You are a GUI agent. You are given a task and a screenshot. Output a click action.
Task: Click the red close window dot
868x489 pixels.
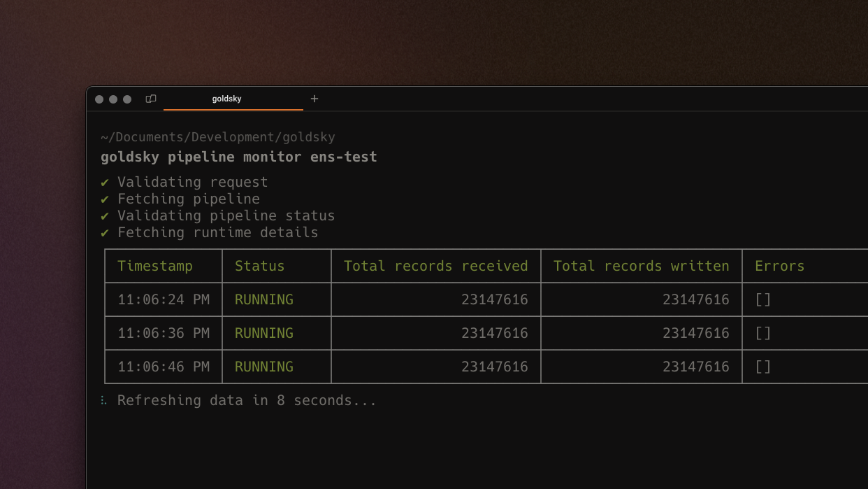99,99
